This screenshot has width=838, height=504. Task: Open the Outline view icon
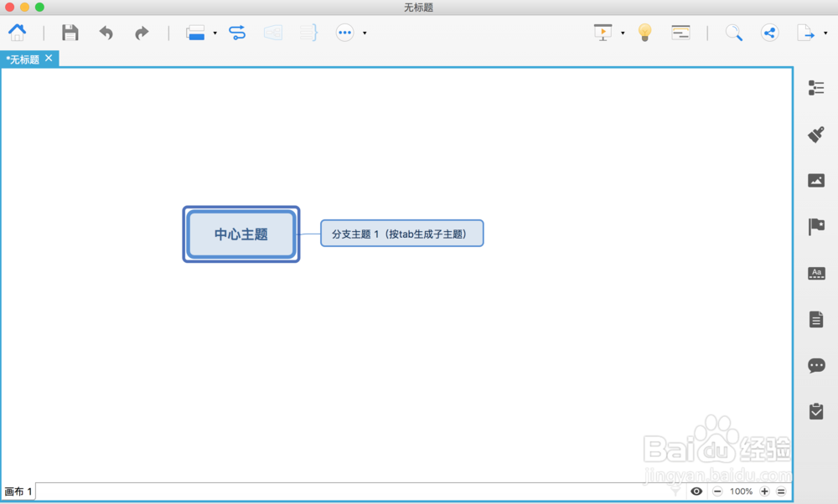680,33
